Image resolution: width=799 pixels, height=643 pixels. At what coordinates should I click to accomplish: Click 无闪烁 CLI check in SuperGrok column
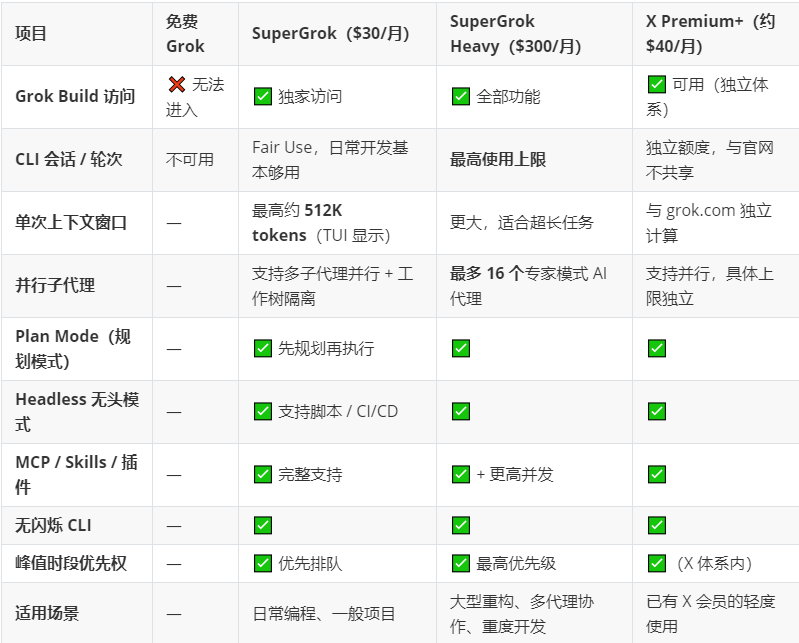[262, 525]
